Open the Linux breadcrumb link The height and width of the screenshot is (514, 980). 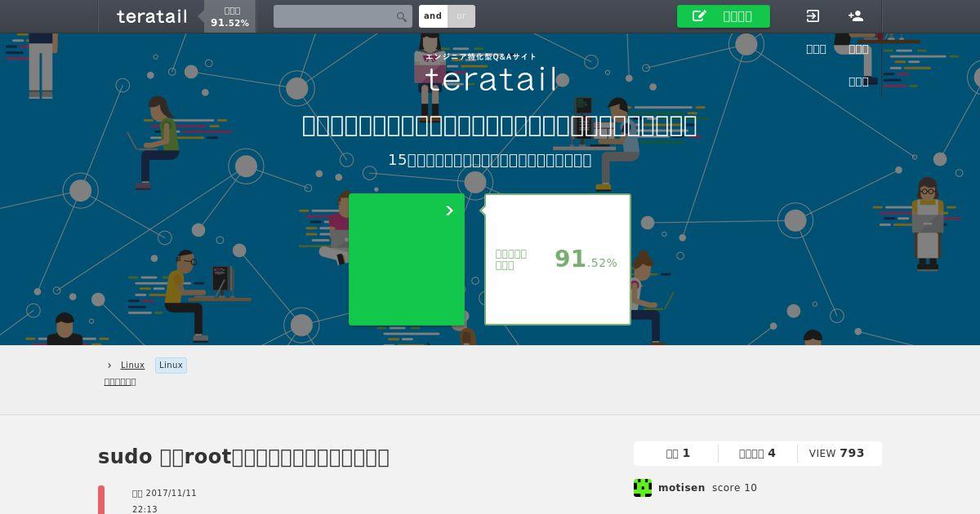point(132,366)
